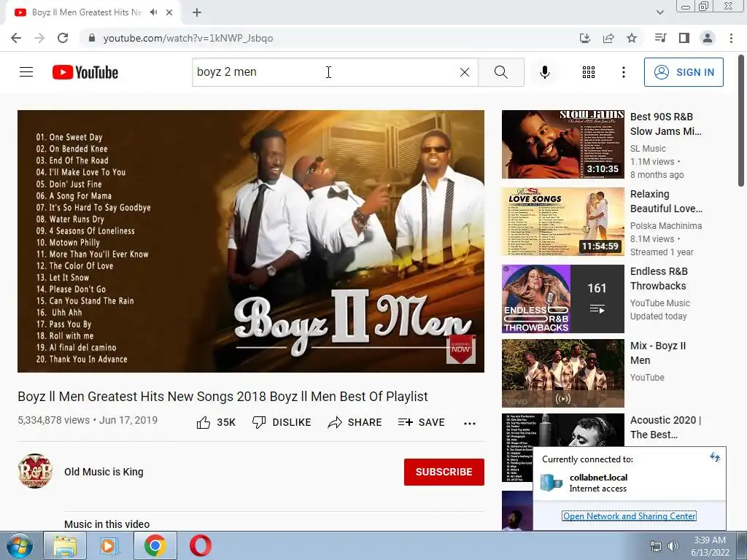SAVE the video to a playlist

(x=421, y=422)
